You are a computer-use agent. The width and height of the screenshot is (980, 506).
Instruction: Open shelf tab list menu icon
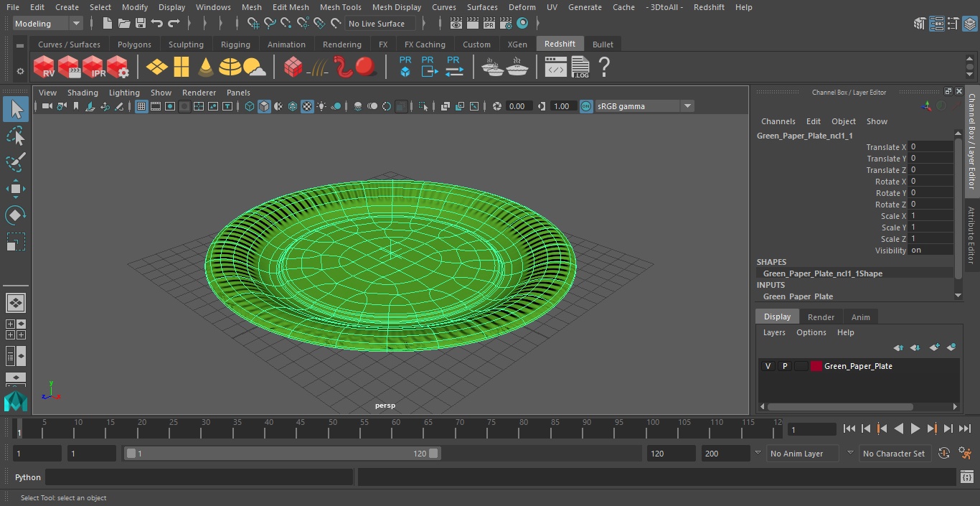click(x=19, y=44)
